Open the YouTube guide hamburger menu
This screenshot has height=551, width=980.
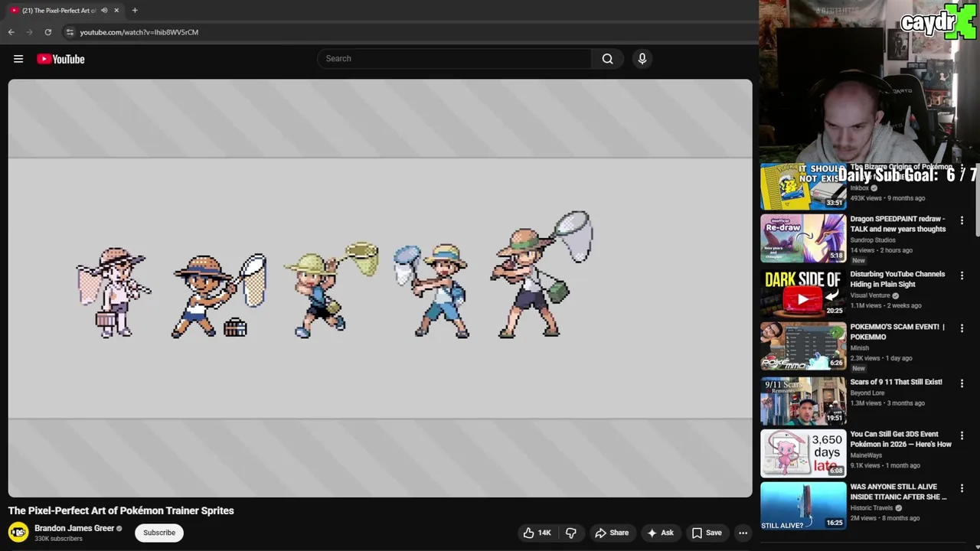[x=18, y=59]
